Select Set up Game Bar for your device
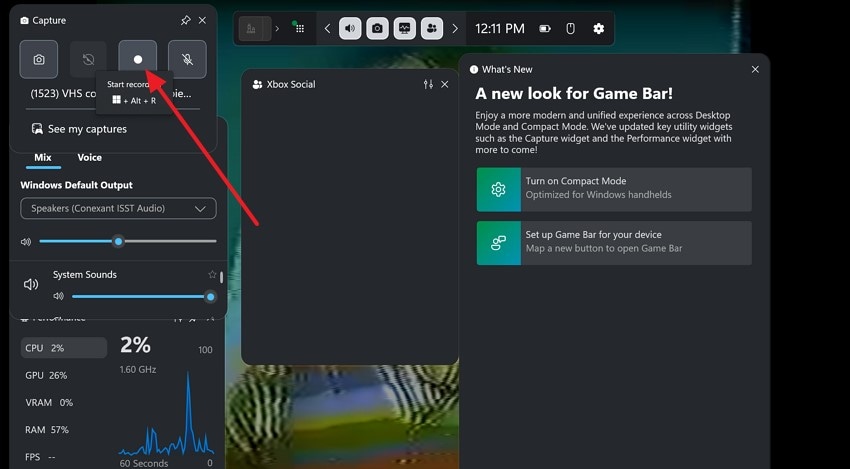The height and width of the screenshot is (469, 850). coord(614,243)
